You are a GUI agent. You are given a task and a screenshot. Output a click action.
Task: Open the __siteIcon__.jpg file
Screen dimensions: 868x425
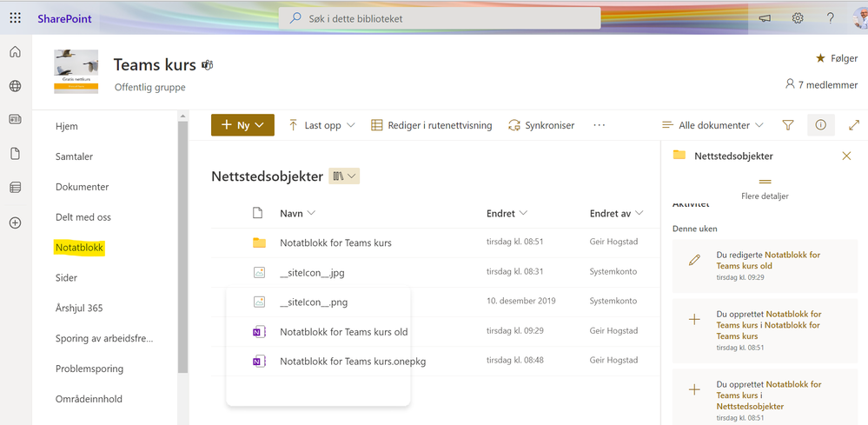point(312,273)
